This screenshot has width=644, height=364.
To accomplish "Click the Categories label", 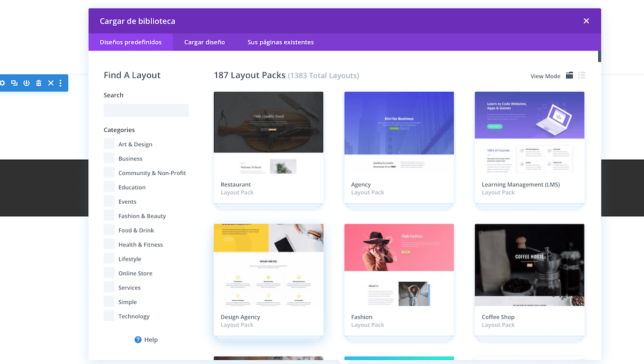I will (x=119, y=130).
